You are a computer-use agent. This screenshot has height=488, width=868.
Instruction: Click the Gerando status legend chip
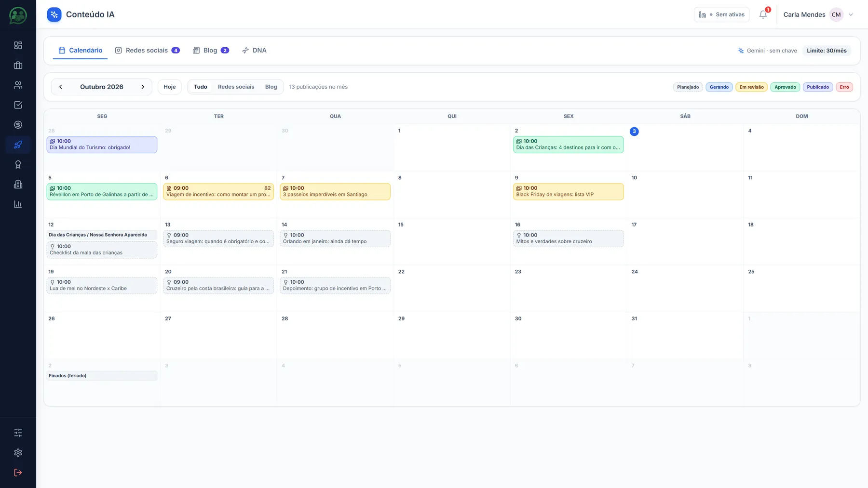tap(719, 87)
